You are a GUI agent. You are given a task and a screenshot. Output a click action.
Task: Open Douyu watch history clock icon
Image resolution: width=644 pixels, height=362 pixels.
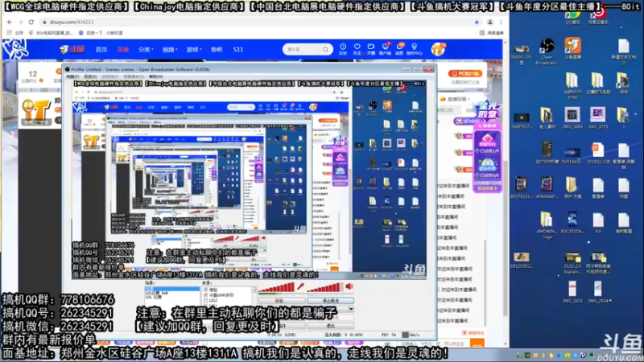click(x=343, y=49)
